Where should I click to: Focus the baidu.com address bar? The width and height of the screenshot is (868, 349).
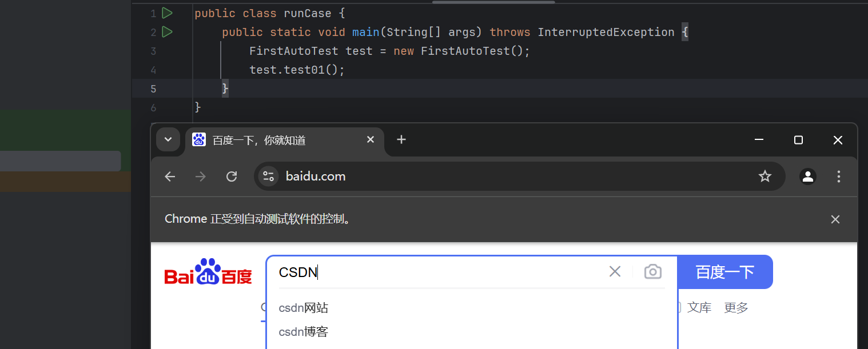pyautogui.click(x=519, y=176)
